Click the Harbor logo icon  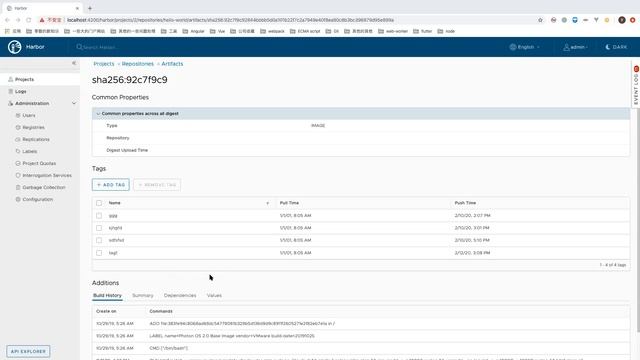[x=15, y=47]
